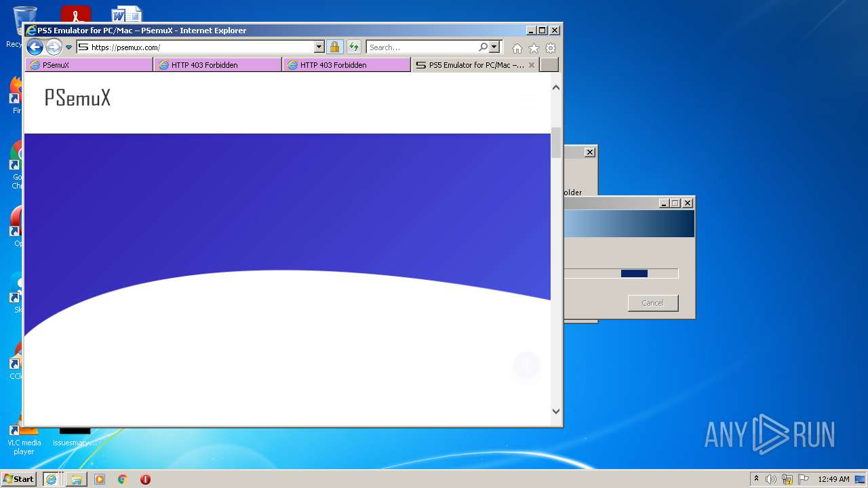Click the vertical scrollbar thumb in Internet Explorer
The height and width of the screenshot is (488, 868).
click(556, 142)
